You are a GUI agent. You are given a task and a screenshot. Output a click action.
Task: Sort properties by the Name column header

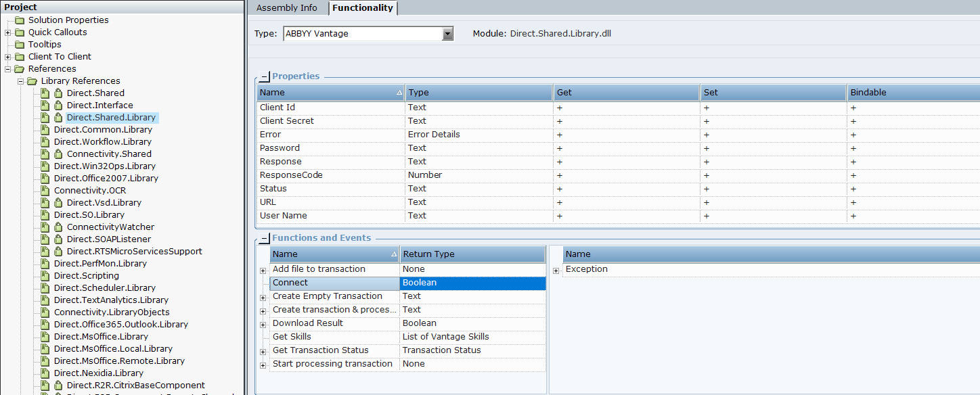tap(330, 93)
